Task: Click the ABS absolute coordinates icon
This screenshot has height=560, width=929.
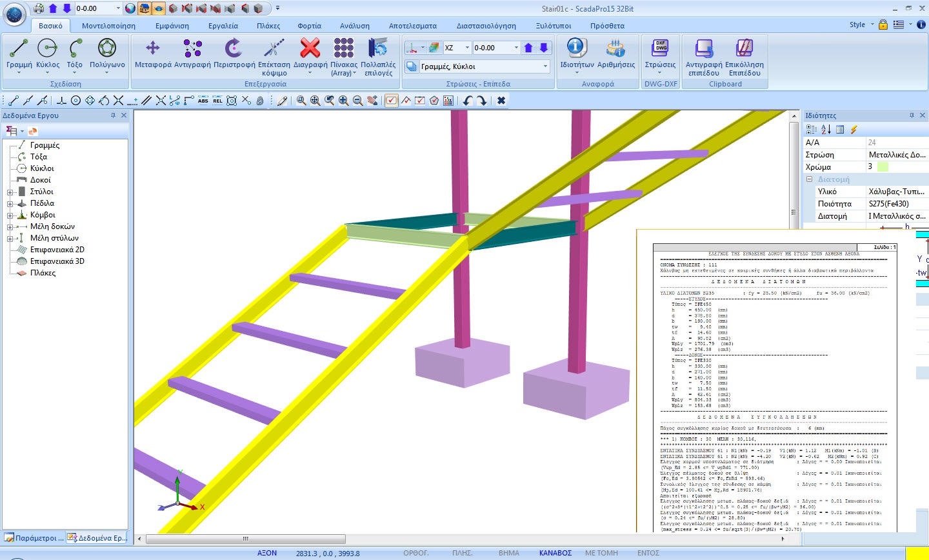Action: pyautogui.click(x=203, y=101)
